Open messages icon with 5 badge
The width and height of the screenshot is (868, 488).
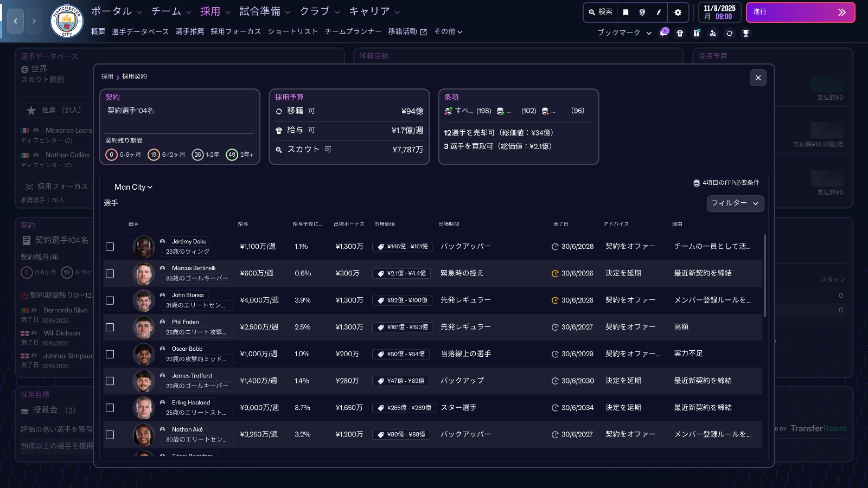(663, 33)
